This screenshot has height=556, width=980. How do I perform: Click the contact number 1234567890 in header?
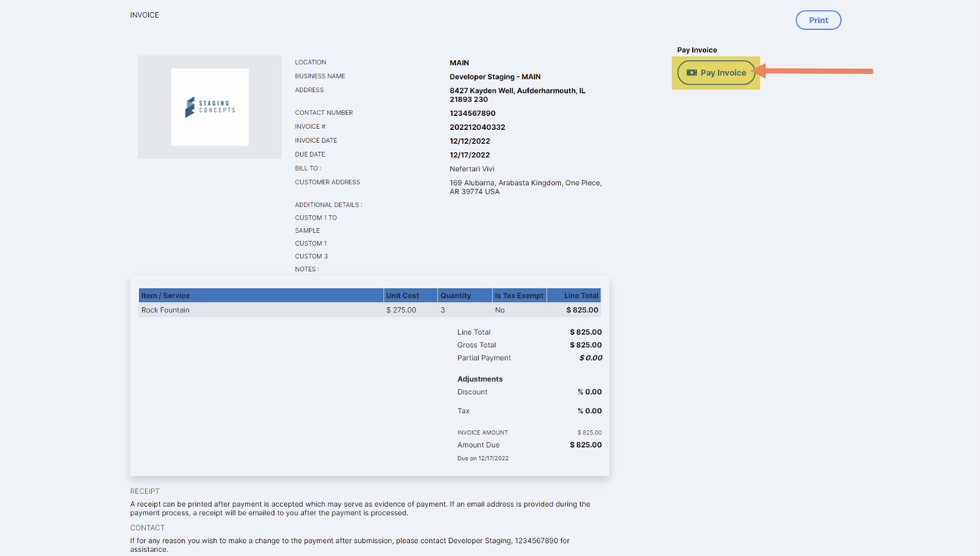point(473,114)
